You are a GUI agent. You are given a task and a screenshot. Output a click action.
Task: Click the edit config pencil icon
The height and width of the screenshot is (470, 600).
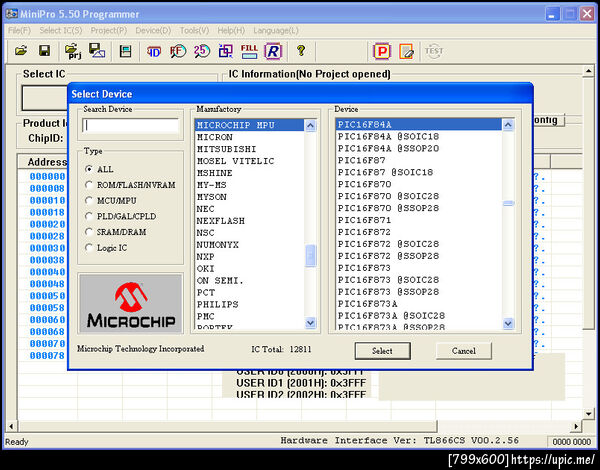point(406,51)
